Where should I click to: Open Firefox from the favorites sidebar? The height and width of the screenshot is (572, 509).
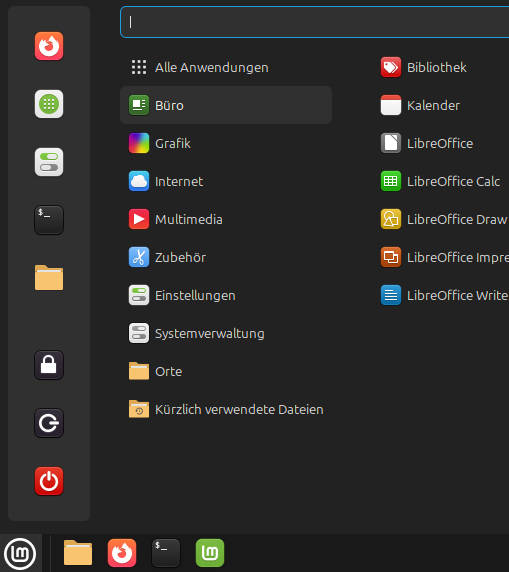pos(49,46)
